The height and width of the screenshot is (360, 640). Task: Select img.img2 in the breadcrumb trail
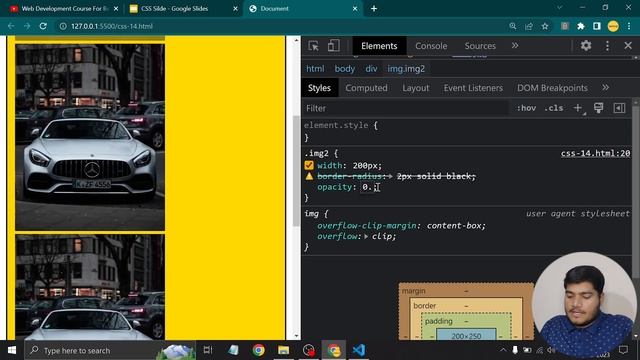tap(406, 69)
